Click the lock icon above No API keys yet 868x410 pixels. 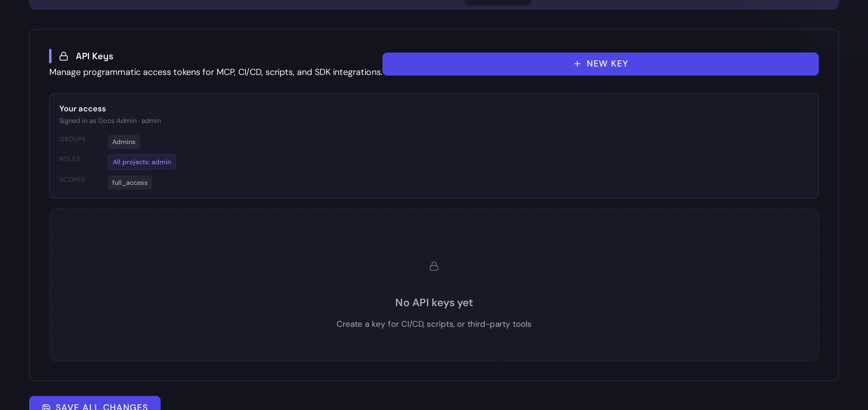tap(434, 266)
